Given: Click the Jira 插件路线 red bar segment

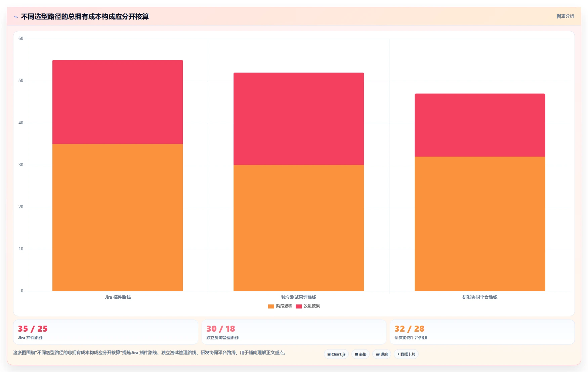Looking at the screenshot, I should coord(118,102).
